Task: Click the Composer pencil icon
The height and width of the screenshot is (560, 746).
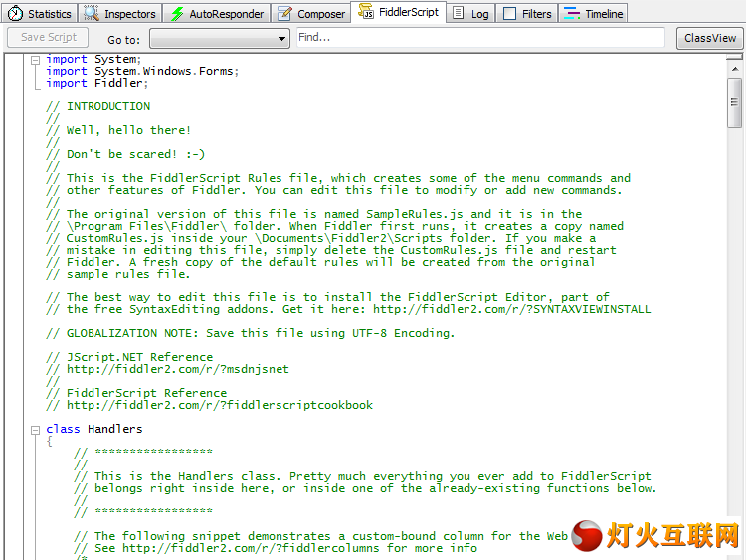Action: [x=284, y=13]
